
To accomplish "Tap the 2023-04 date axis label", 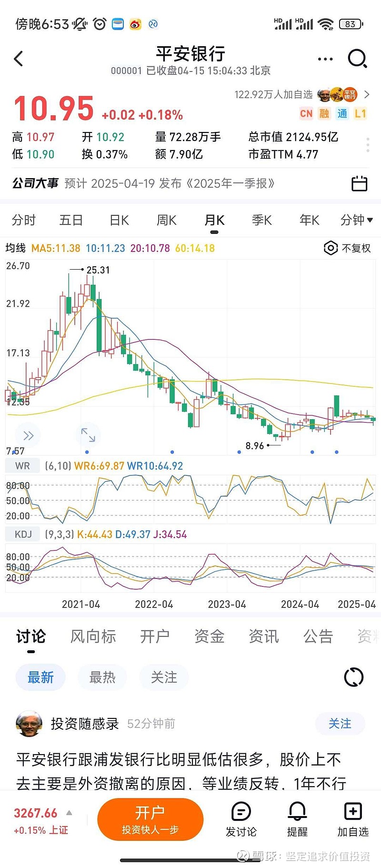I will (x=227, y=604).
